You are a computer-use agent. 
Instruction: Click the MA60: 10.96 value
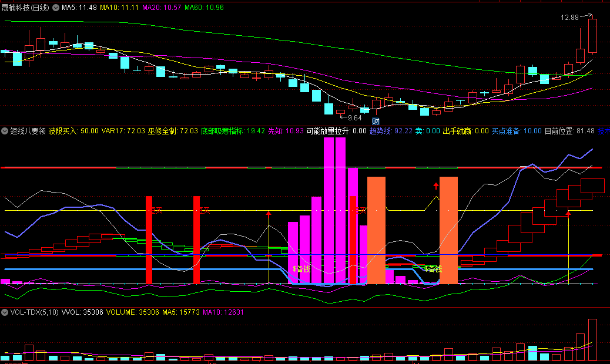[x=204, y=8]
